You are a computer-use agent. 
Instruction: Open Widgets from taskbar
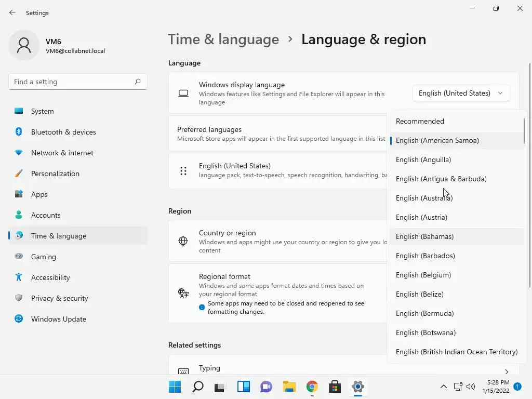(244, 387)
